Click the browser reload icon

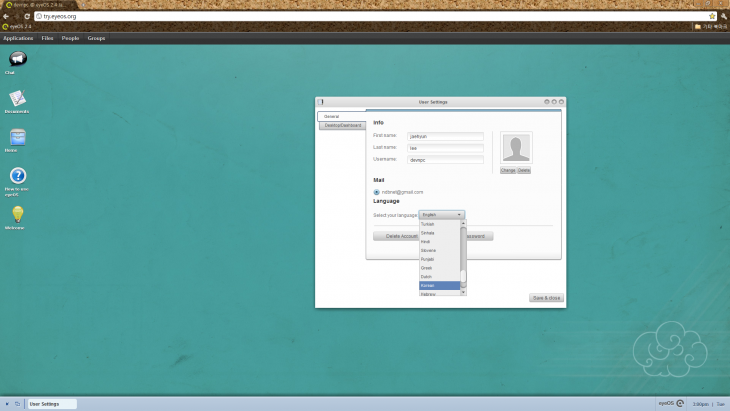click(26, 17)
